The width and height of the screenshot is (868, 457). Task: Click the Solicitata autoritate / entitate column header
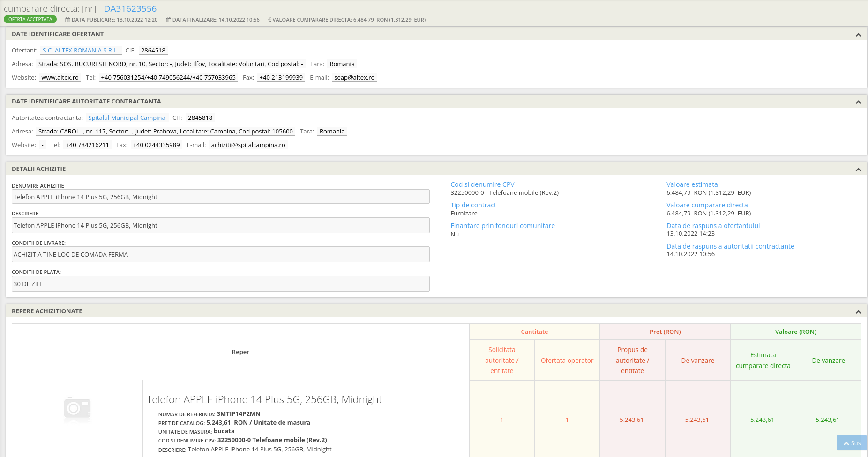502,361
